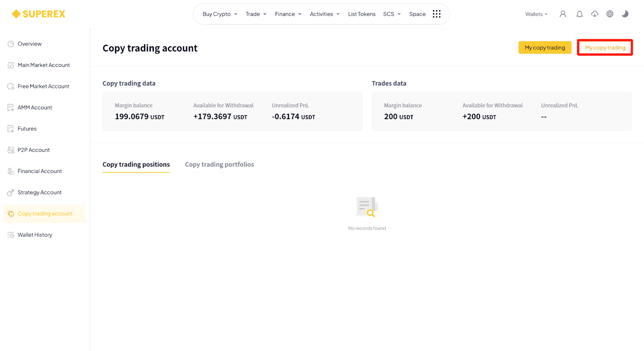Open the Finance dropdown
This screenshot has width=644, height=351.
pyautogui.click(x=288, y=14)
